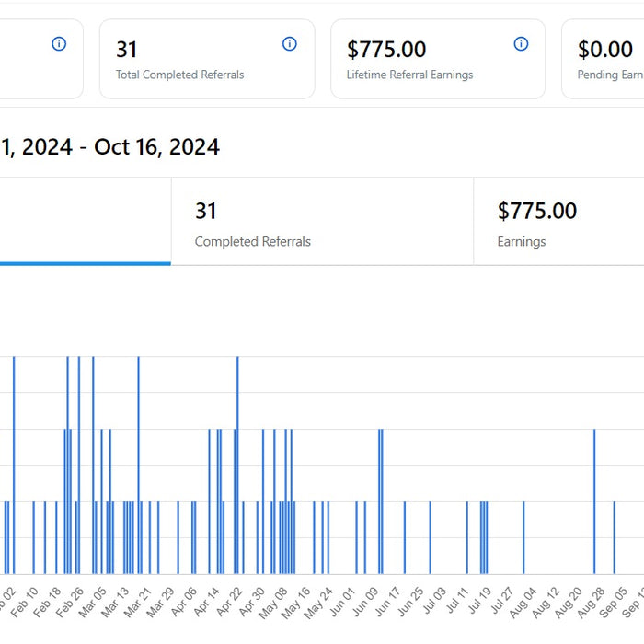Click the Total Completed Referrals summary card
This screenshot has width=644, height=644.
pos(207,59)
